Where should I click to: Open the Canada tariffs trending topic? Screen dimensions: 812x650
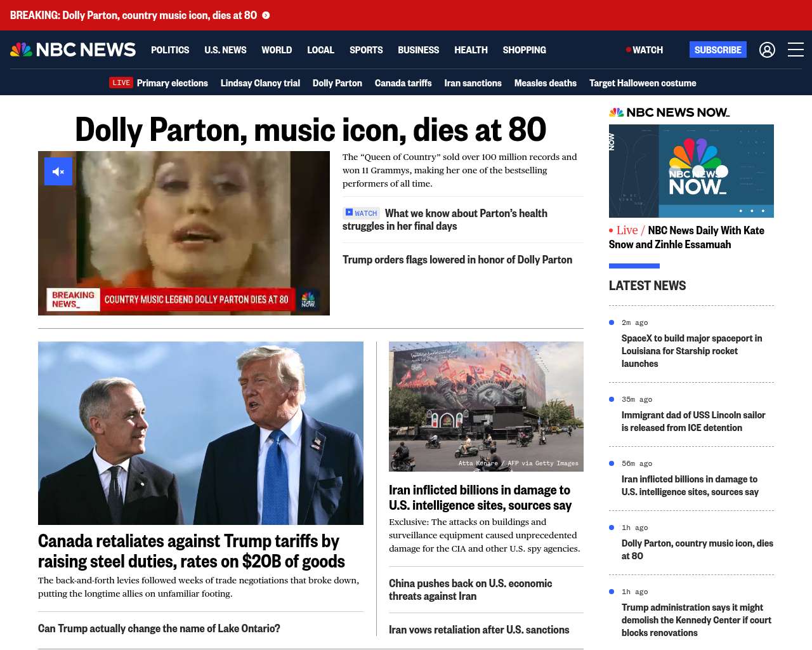[403, 83]
